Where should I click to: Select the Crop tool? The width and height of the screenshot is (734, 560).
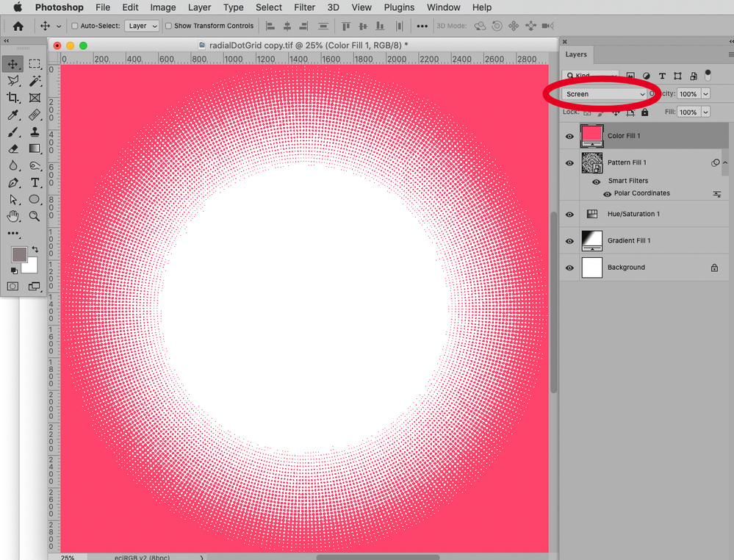point(12,97)
